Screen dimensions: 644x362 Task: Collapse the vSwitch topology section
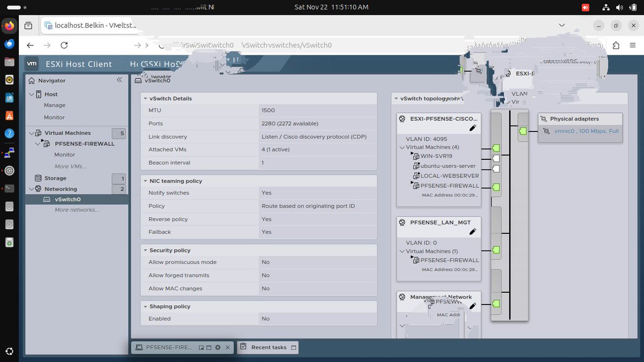click(x=396, y=99)
